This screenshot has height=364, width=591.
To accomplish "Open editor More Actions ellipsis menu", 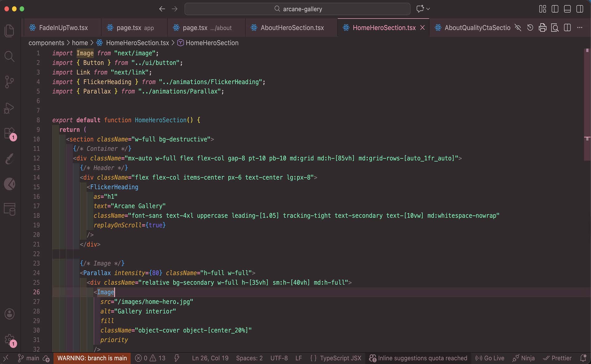I will (580, 28).
